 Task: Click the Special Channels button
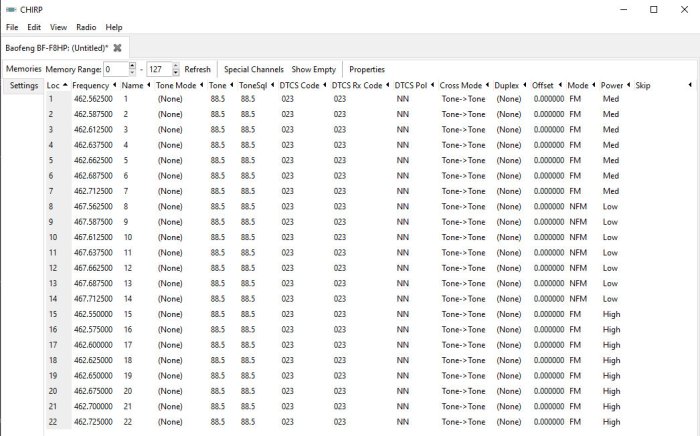coord(254,69)
